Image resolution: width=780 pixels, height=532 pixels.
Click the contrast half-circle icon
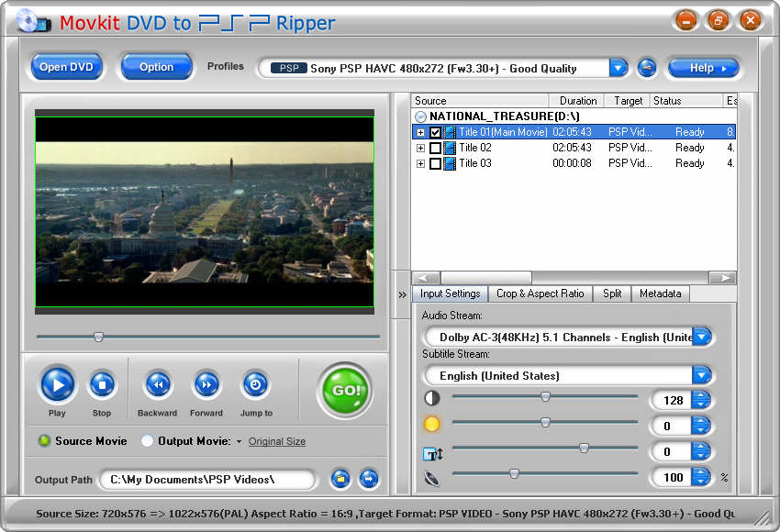pos(432,398)
